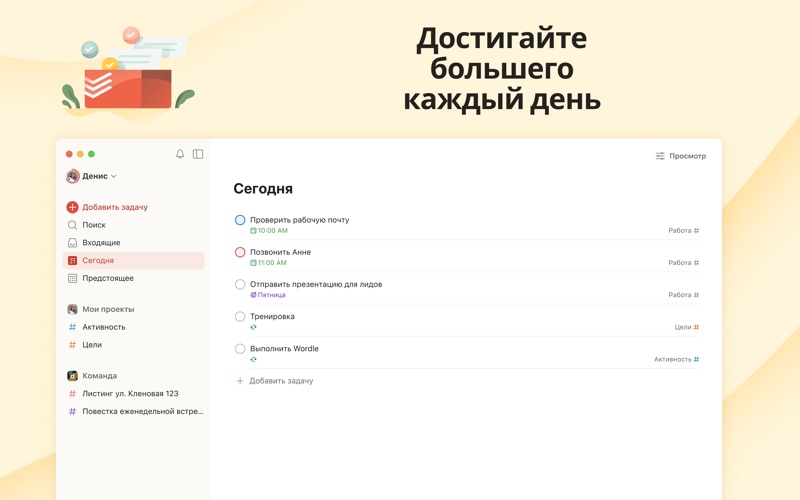The width and height of the screenshot is (800, 500).
Task: Click the red plus Добавить задачу icon
Action: pyautogui.click(x=72, y=207)
